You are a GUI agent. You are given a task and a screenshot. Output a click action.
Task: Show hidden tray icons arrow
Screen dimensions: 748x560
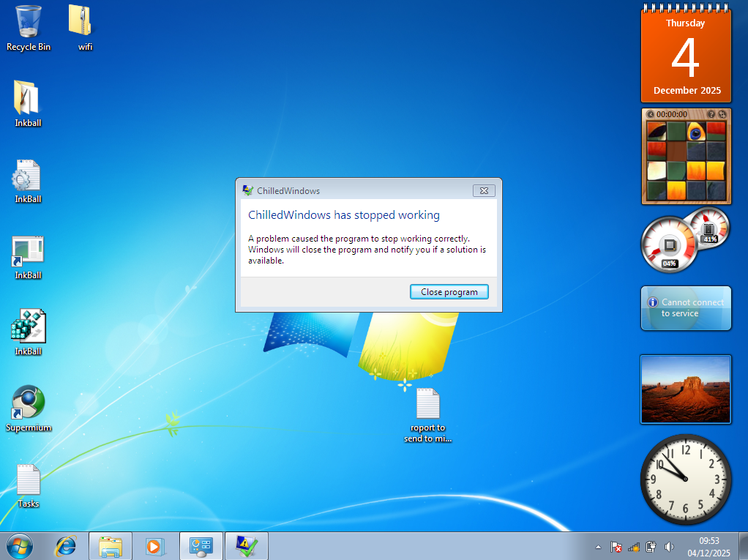click(598, 547)
